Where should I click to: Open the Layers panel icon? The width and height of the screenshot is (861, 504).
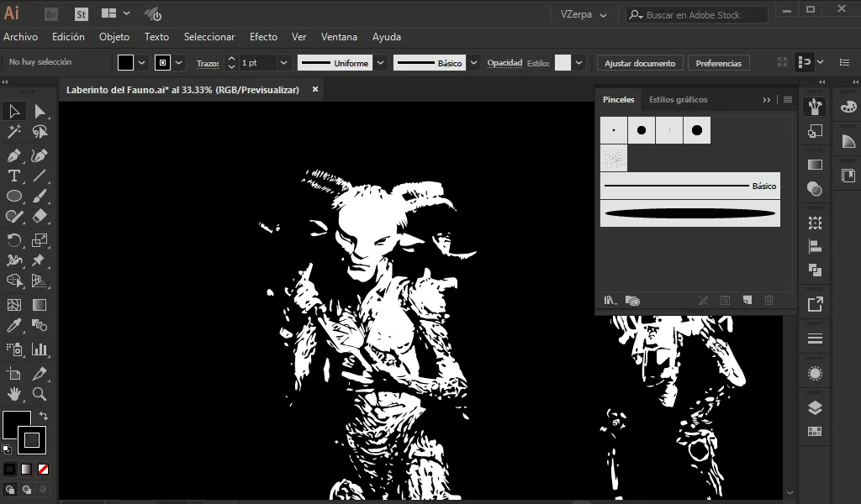(x=815, y=408)
